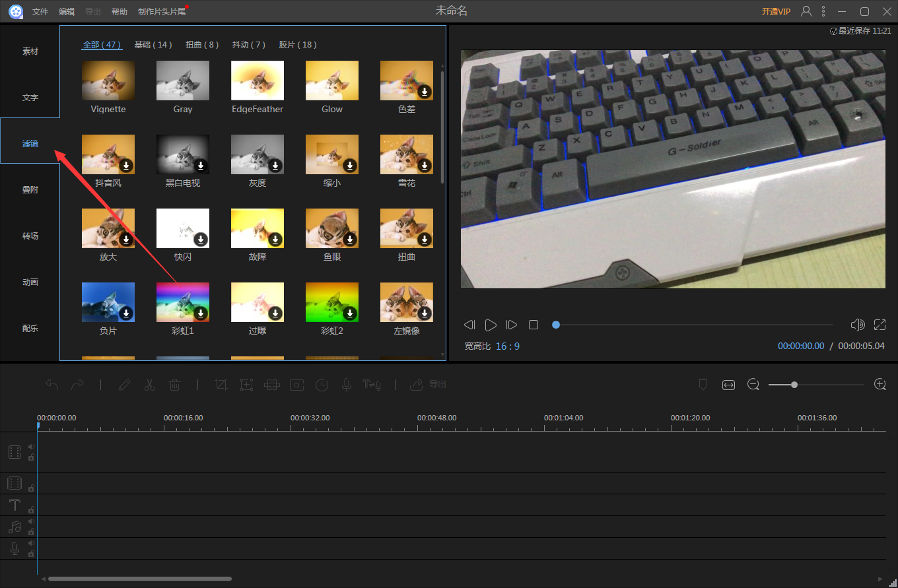Click the stop playback square button
The width and height of the screenshot is (898, 588).
[534, 325]
